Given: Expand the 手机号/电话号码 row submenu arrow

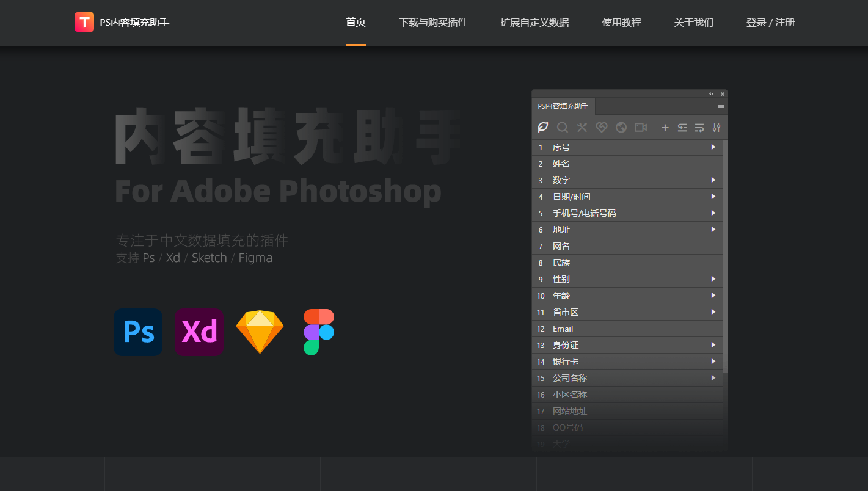Looking at the screenshot, I should [713, 213].
